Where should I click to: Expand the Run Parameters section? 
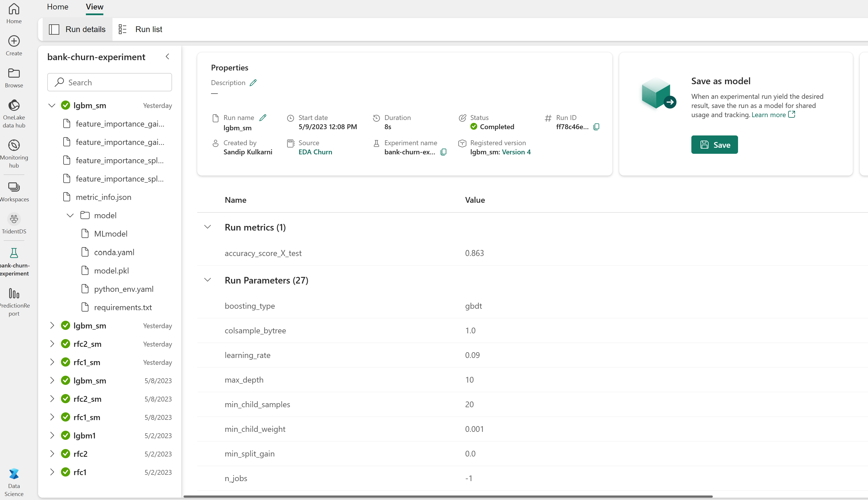tap(208, 280)
